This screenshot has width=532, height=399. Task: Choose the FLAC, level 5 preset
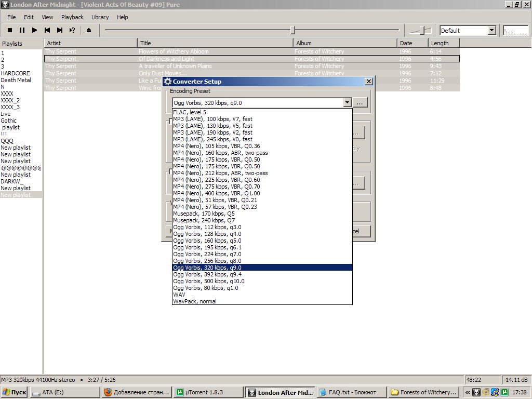pos(262,112)
